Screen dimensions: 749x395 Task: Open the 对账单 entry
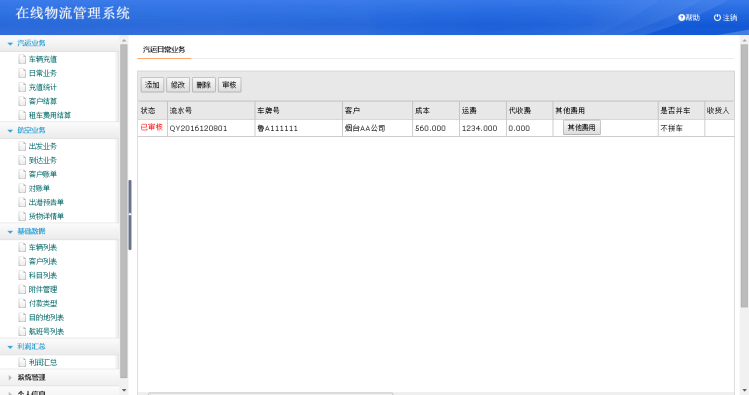pos(39,188)
